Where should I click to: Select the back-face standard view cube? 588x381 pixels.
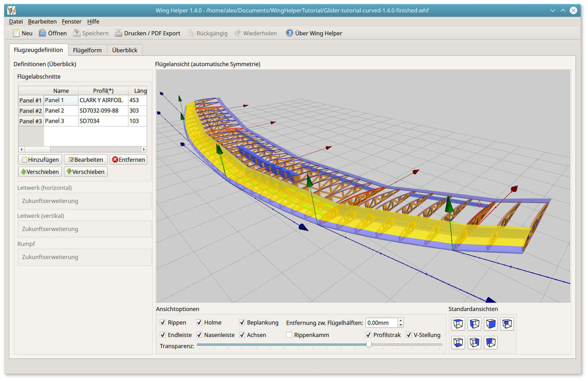pos(491,343)
